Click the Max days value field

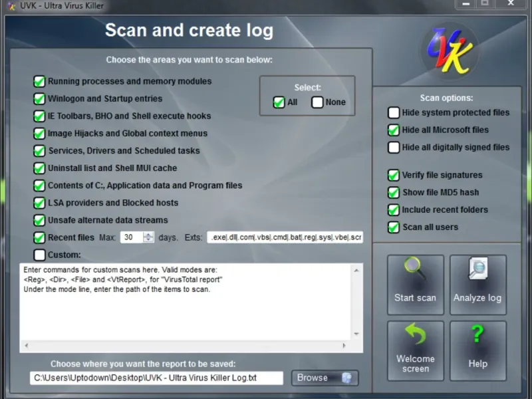pyautogui.click(x=132, y=237)
